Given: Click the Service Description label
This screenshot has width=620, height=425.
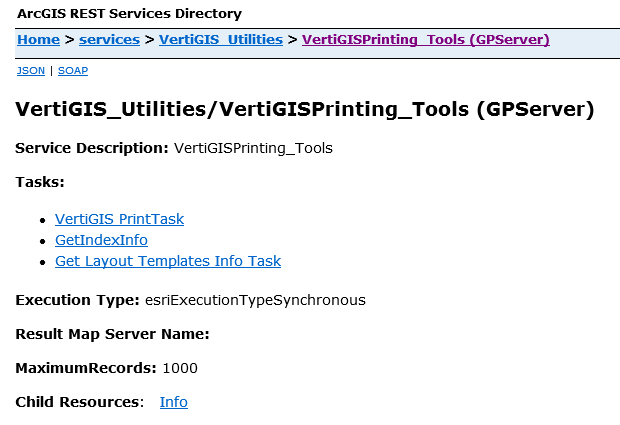Looking at the screenshot, I should click(92, 148).
